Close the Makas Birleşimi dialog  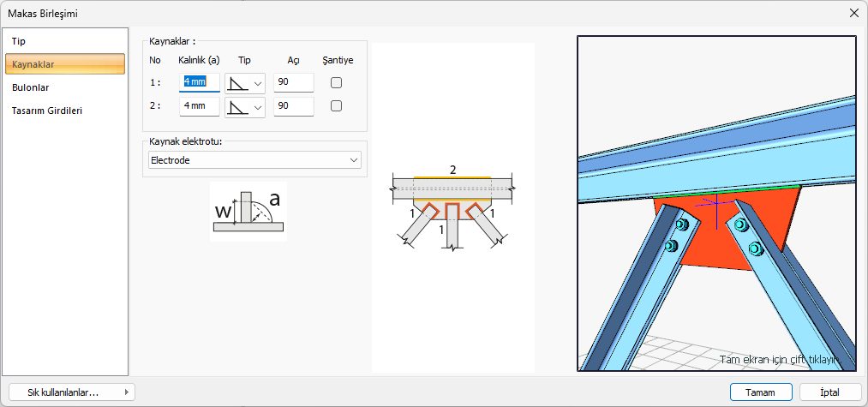(x=853, y=13)
